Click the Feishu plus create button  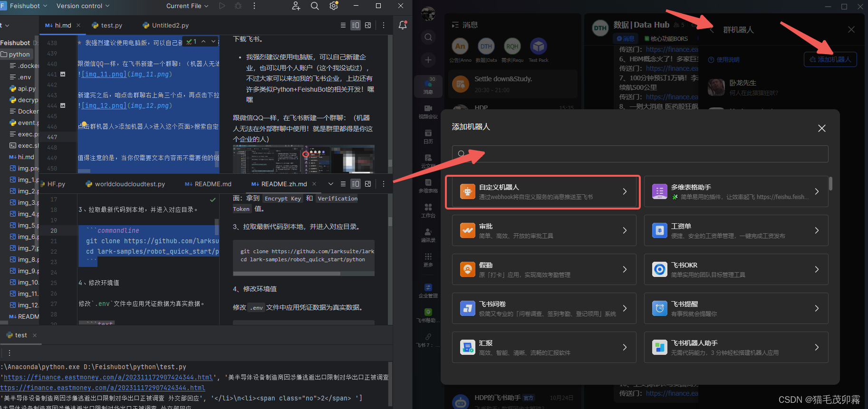428,60
